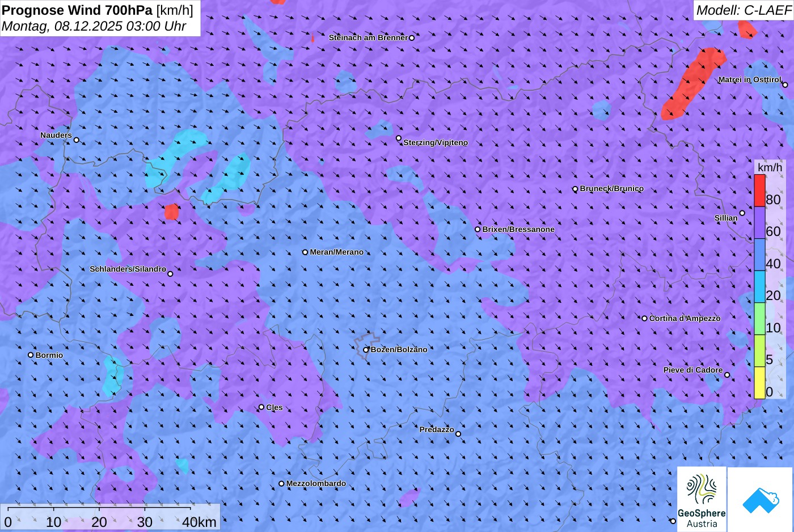Click the blue cloud arrow logo
The image size is (794, 532).
click(761, 500)
